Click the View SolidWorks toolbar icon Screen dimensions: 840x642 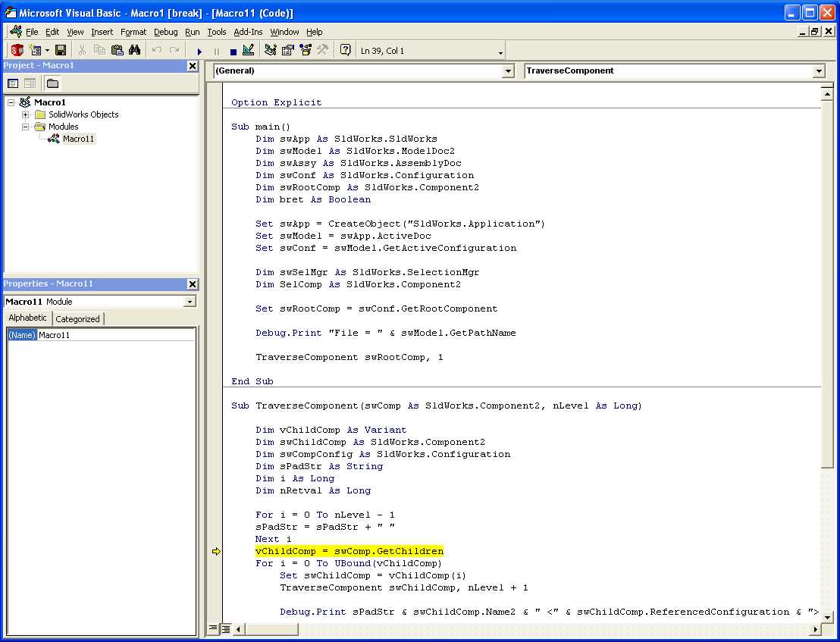(17, 51)
